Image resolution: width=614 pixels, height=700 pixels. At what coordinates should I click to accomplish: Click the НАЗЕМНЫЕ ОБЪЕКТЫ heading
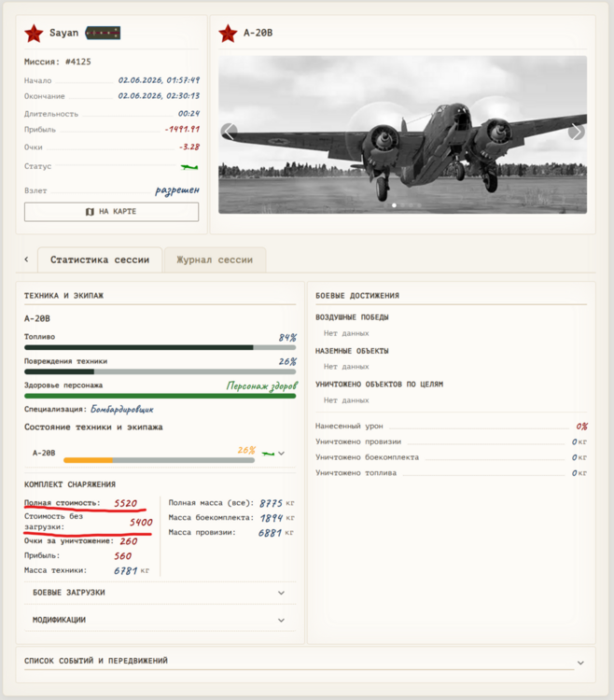[x=352, y=351]
